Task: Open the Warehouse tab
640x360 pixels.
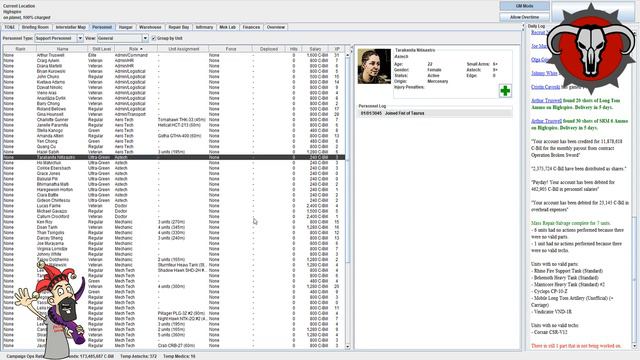Action: [150, 27]
